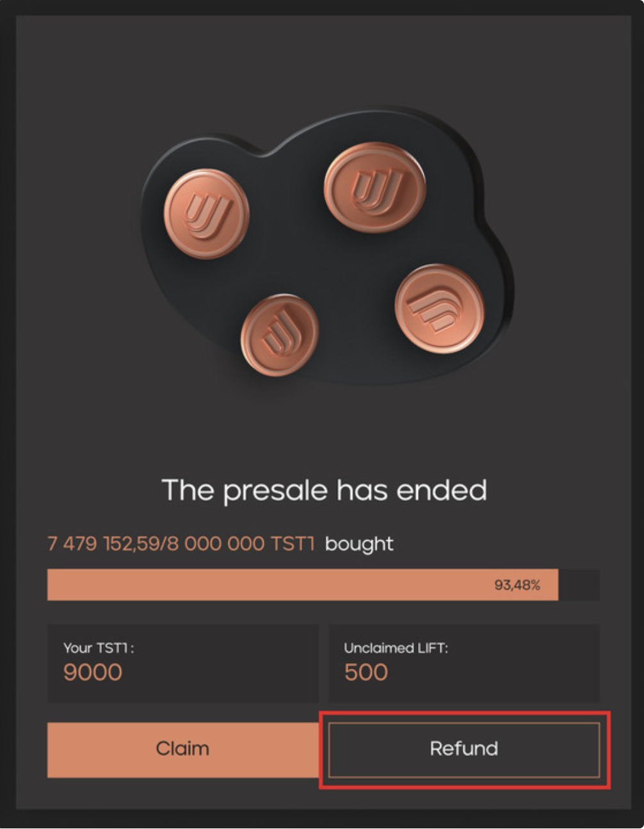Image resolution: width=644 pixels, height=829 pixels.
Task: Click the 8 000 000 TST1 total cap
Action: click(x=243, y=544)
